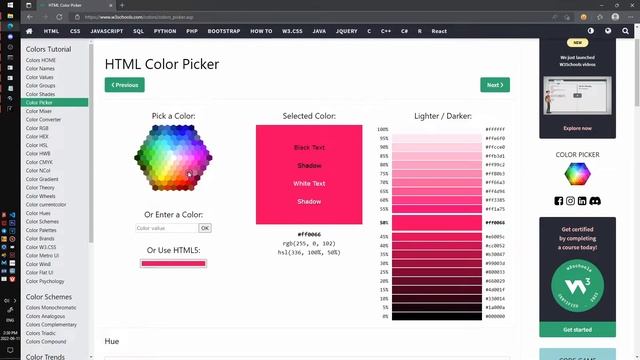The width and height of the screenshot is (640, 360).
Task: Open the browser extensions puzzle icon
Action: point(600,17)
